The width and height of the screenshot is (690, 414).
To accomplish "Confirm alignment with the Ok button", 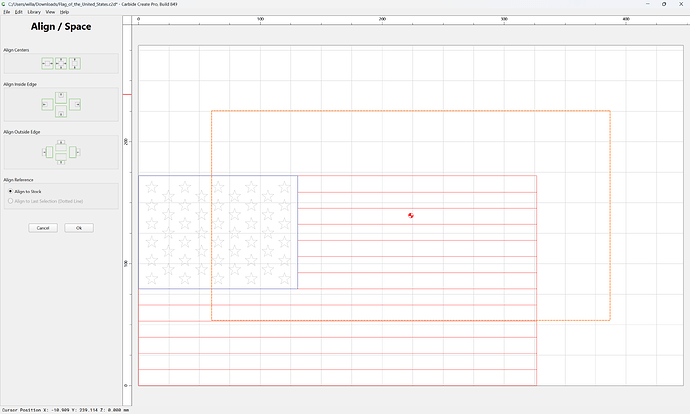I will [x=79, y=228].
